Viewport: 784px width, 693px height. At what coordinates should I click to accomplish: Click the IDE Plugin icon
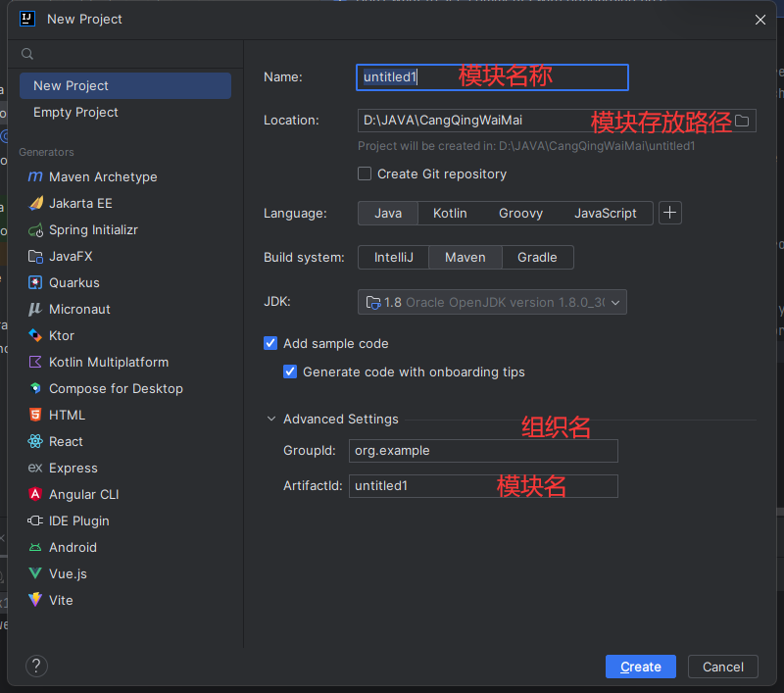point(35,520)
